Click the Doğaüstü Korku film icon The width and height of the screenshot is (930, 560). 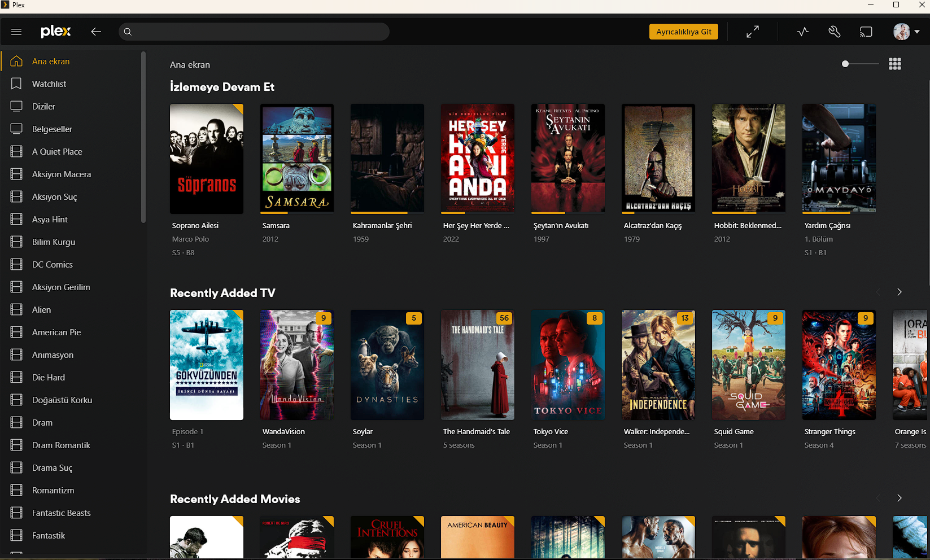click(x=16, y=400)
